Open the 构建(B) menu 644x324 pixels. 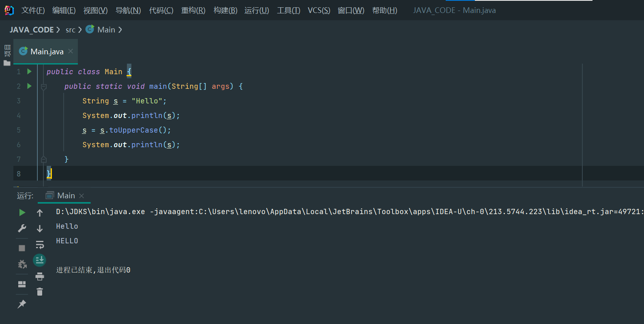[x=225, y=11]
